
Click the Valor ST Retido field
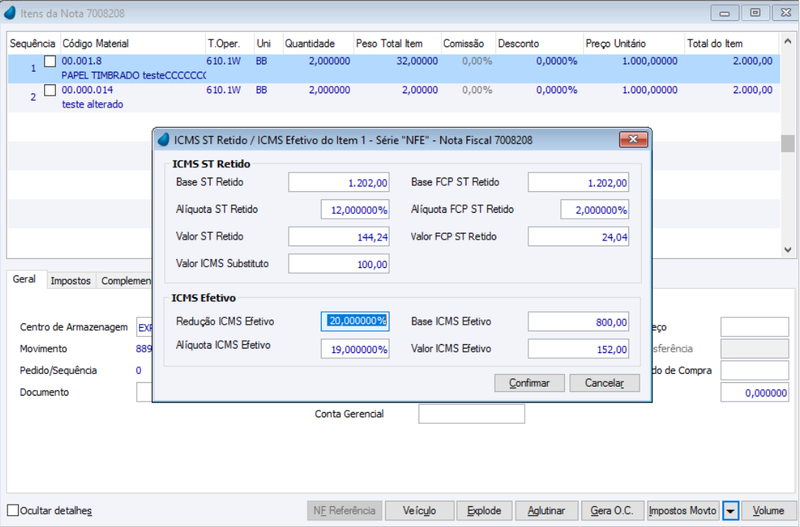coord(339,237)
